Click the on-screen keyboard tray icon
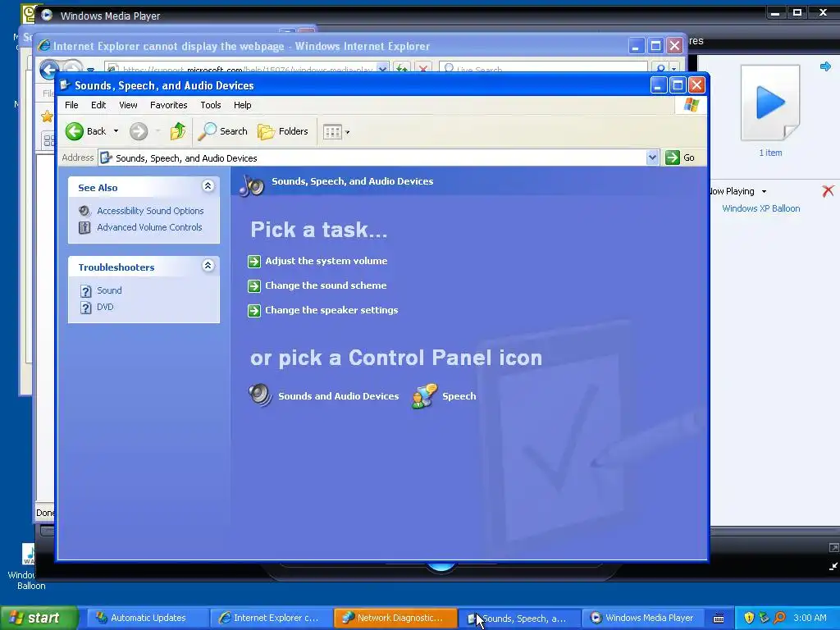Screen dimensions: 840x630 coord(719,619)
